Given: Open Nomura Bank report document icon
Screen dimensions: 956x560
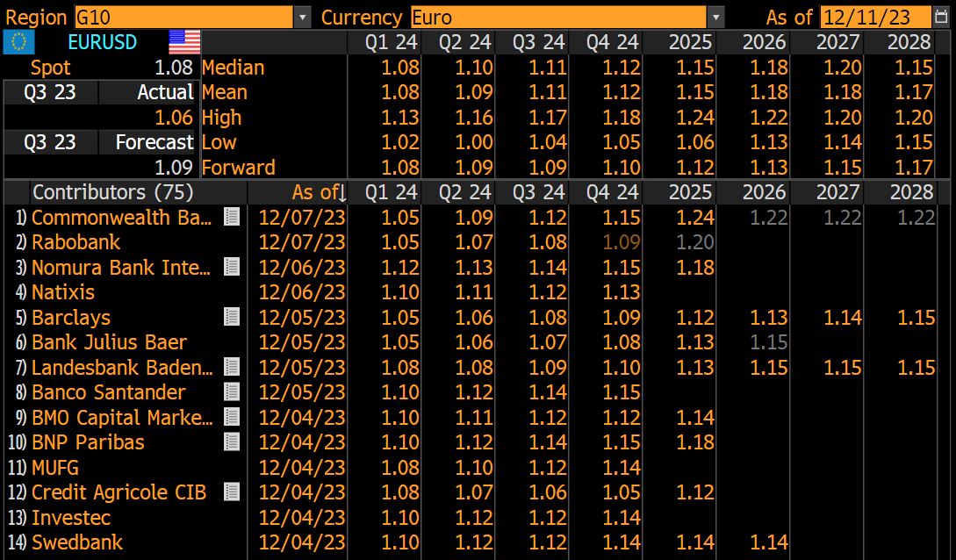Looking at the screenshot, I should (x=232, y=267).
